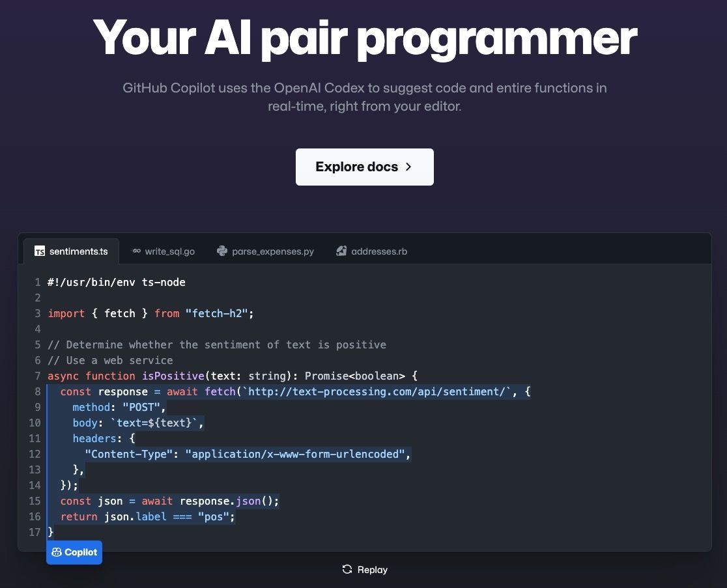Screen dimensions: 727x588
Task: Click the Explore docs button
Action: pyautogui.click(x=364, y=167)
